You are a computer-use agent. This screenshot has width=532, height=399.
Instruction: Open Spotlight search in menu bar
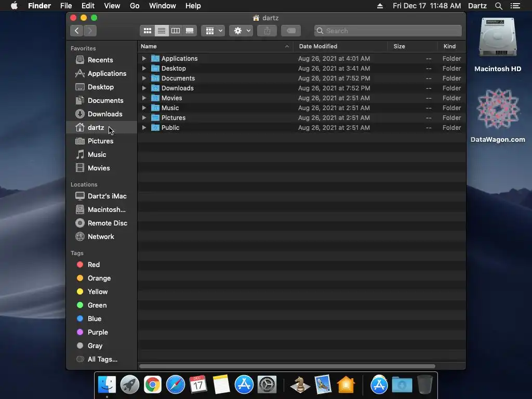(x=498, y=6)
